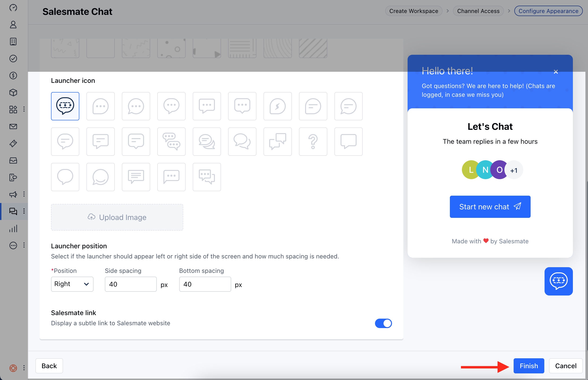Open Deals dollar icon in sidebar
The height and width of the screenshot is (380, 588).
tap(13, 76)
